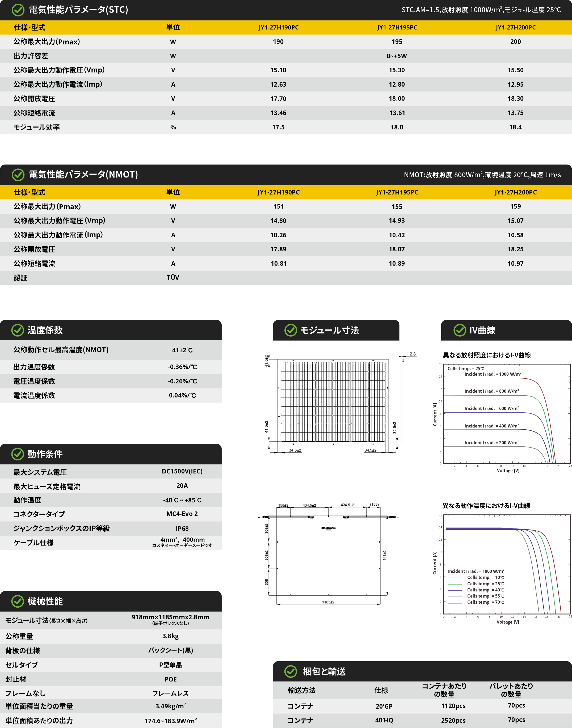Click the quantity 2520pcs per container
Viewport: 572px width, 728px height.
(x=453, y=721)
